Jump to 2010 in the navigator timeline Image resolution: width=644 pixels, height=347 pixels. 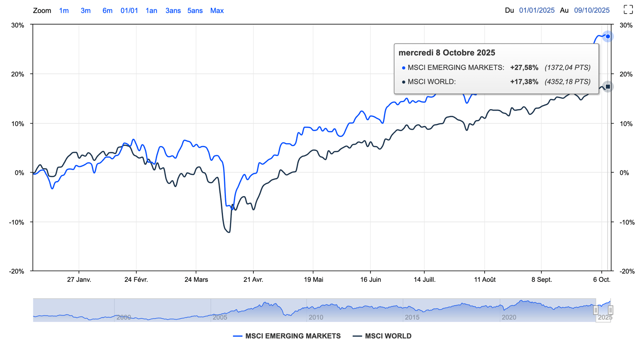[316, 317]
